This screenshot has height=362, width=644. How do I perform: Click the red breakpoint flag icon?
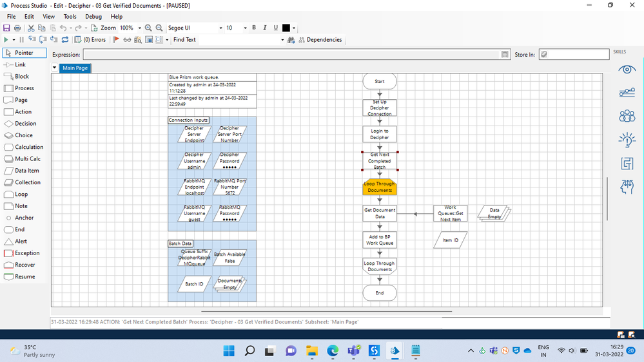coord(116,40)
